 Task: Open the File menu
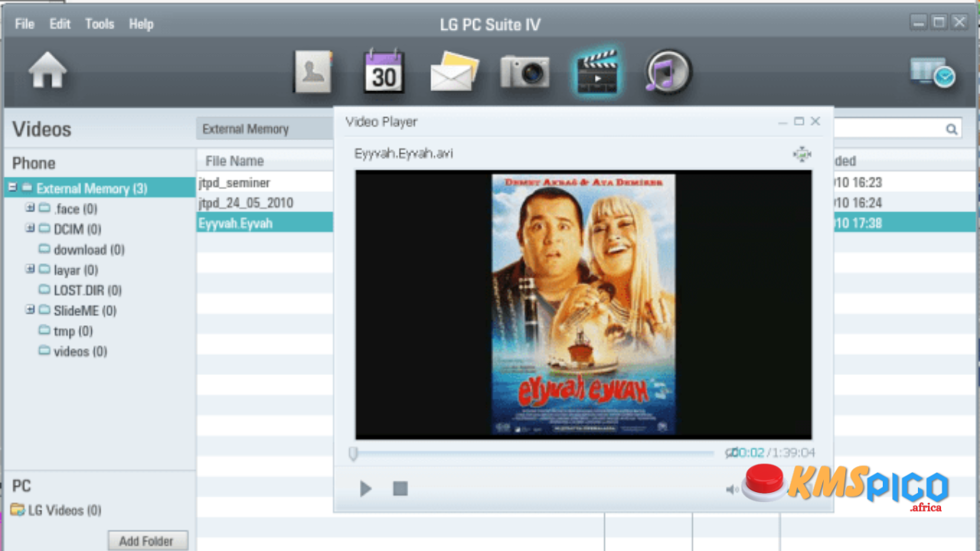coord(24,24)
